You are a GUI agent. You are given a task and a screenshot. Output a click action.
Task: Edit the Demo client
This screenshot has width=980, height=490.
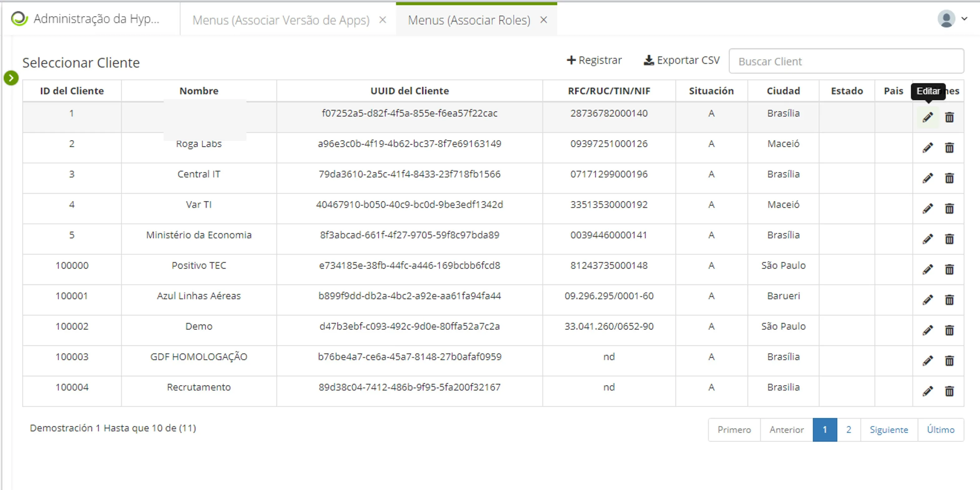coord(928,330)
